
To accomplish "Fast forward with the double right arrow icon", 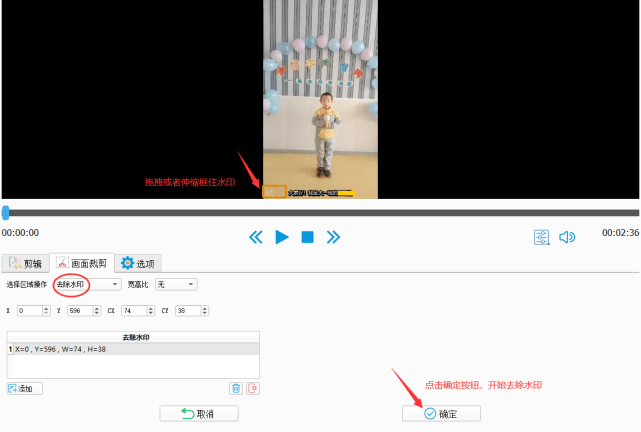I will click(x=333, y=237).
